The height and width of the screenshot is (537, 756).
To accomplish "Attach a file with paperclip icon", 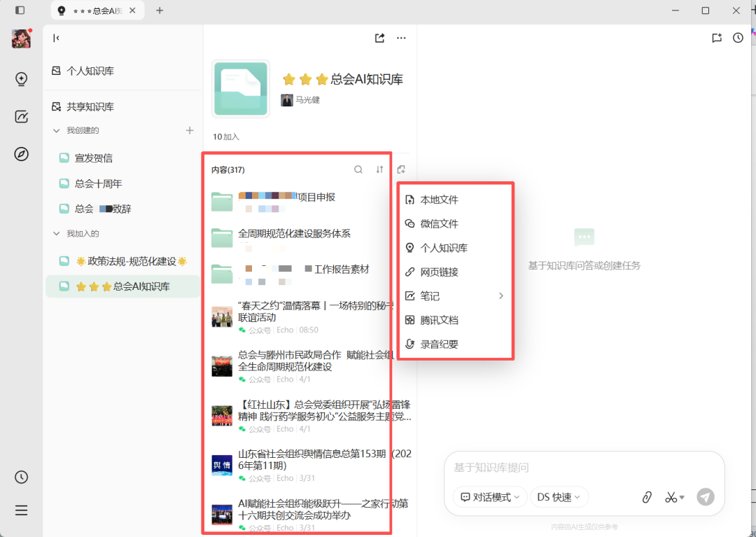I will pos(647,498).
